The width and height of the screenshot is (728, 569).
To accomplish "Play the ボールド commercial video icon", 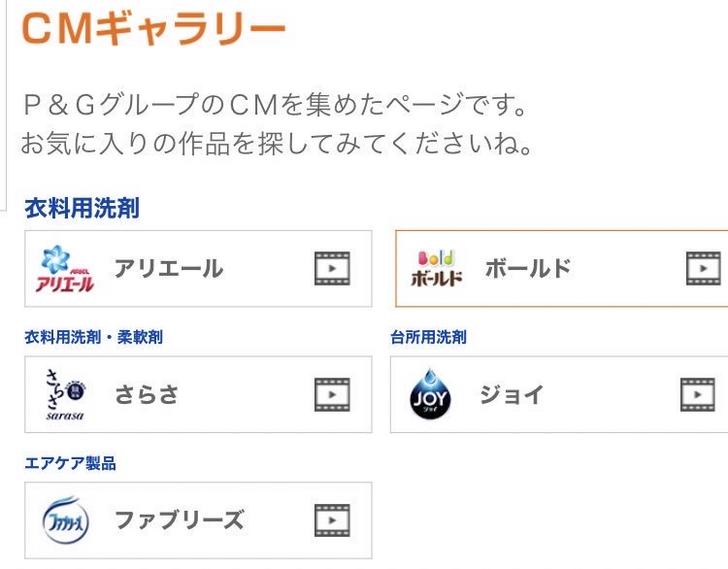I will click(702, 269).
